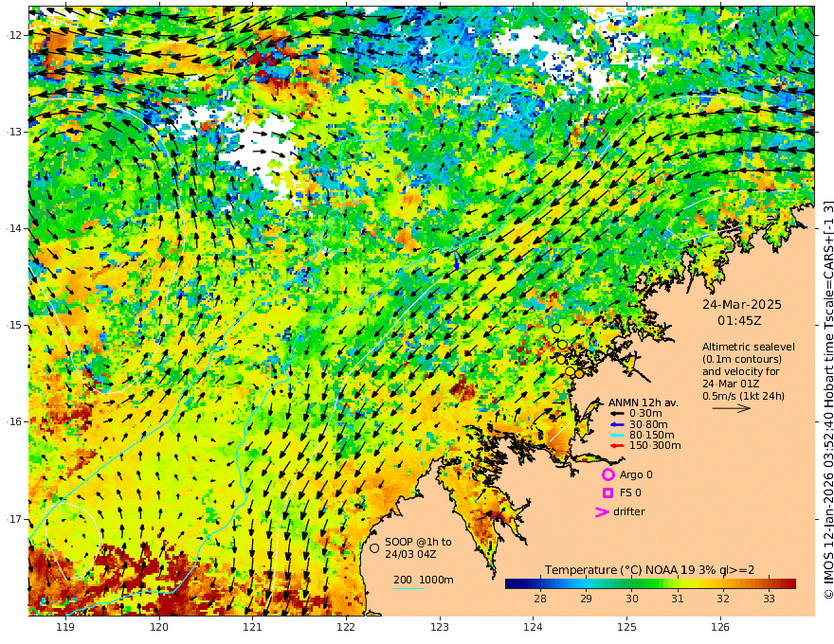Click the '200 1000m' depth contour label

coord(424,580)
